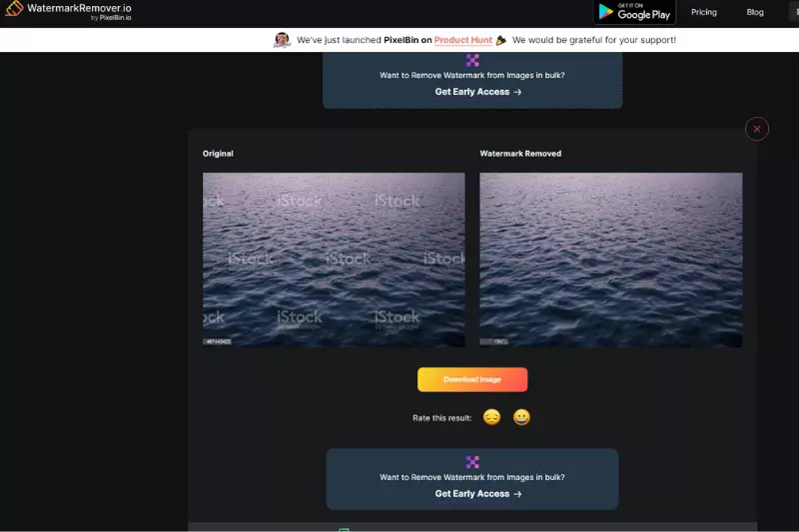This screenshot has height=532, width=799.
Task: Rate result with sad face emoji
Action: [491, 417]
